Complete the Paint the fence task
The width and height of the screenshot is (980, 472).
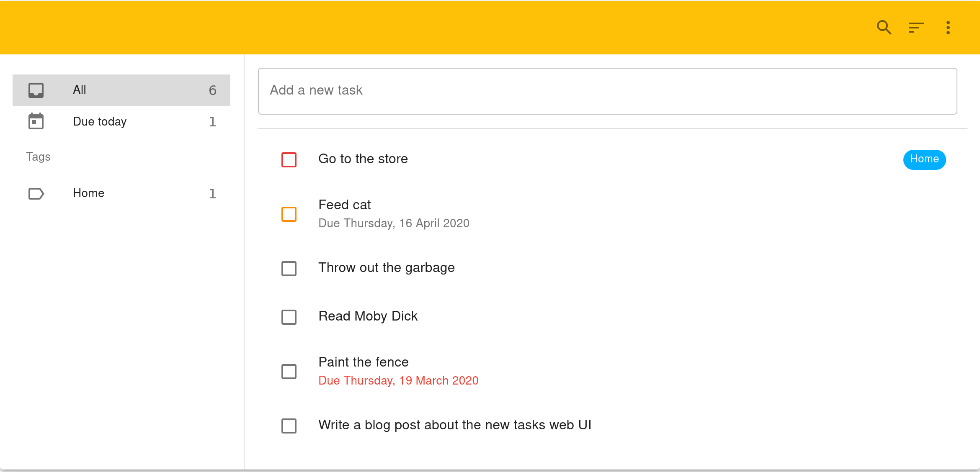coord(289,371)
